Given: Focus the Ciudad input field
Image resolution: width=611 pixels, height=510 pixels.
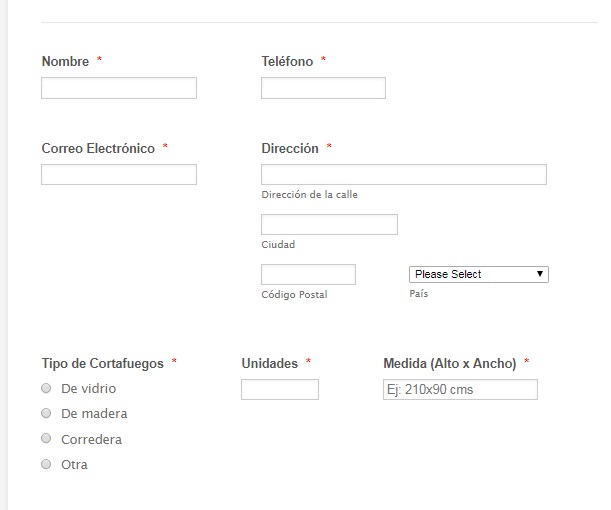Looking at the screenshot, I should pos(329,224).
